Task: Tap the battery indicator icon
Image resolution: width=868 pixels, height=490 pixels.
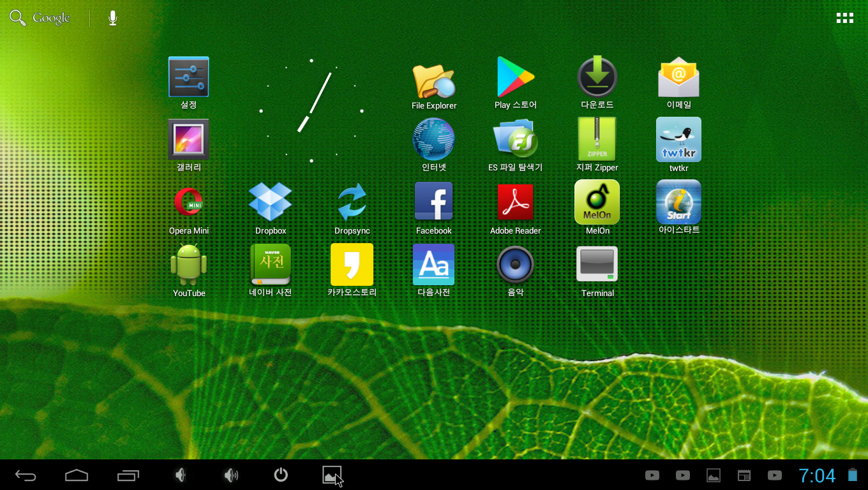Action: (x=853, y=475)
